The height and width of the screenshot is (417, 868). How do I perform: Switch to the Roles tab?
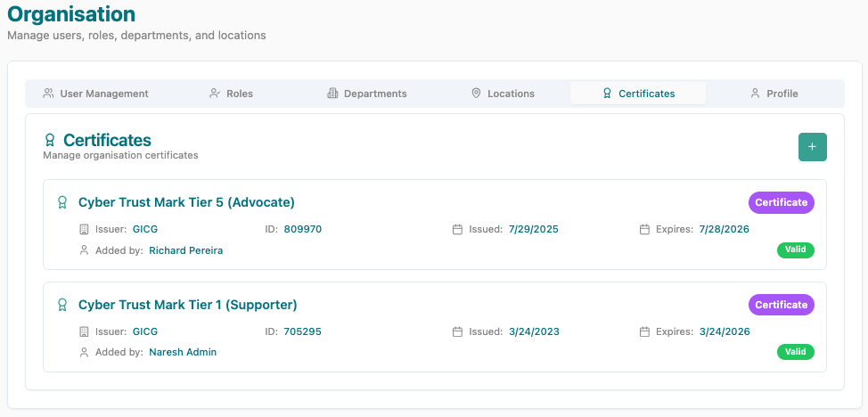pyautogui.click(x=231, y=94)
